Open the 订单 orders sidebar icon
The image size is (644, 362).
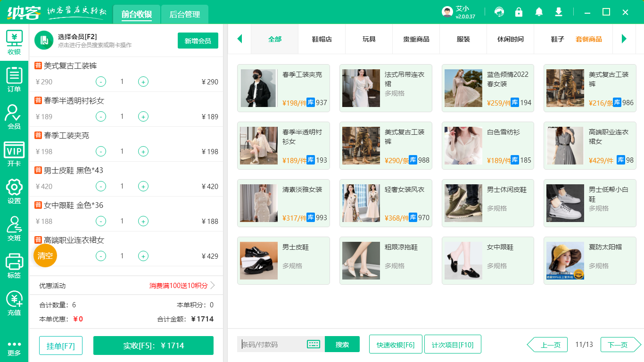point(14,79)
